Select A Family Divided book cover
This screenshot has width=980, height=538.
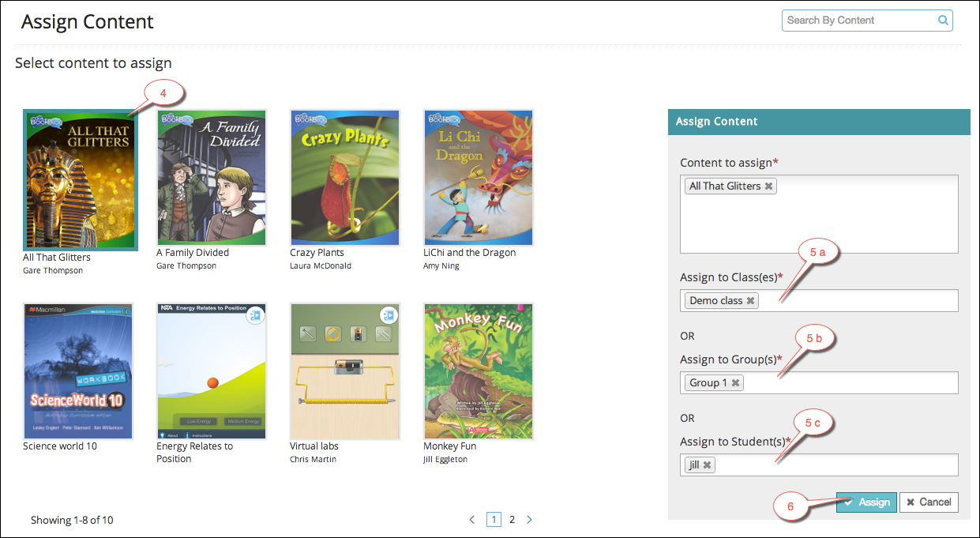212,178
